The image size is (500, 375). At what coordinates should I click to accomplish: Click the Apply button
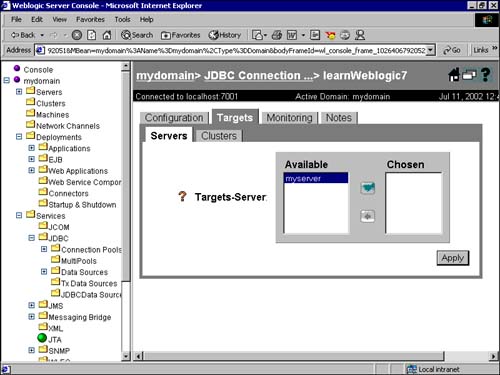pos(453,258)
